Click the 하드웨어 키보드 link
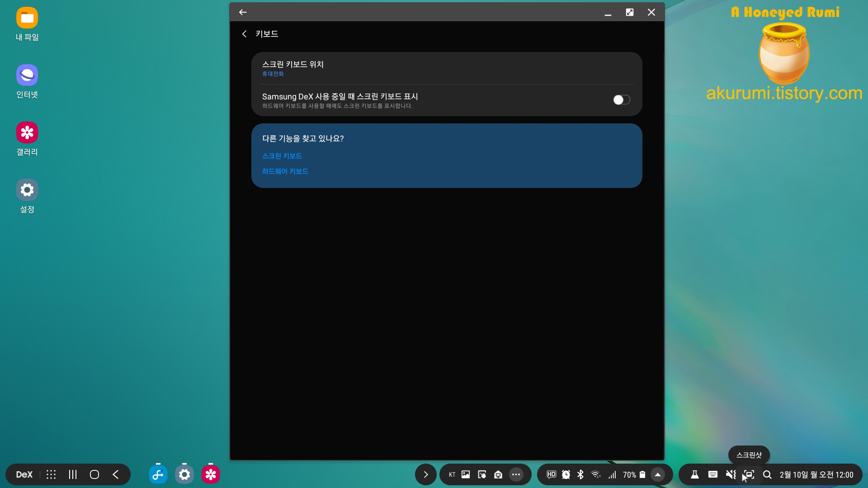 tap(285, 171)
